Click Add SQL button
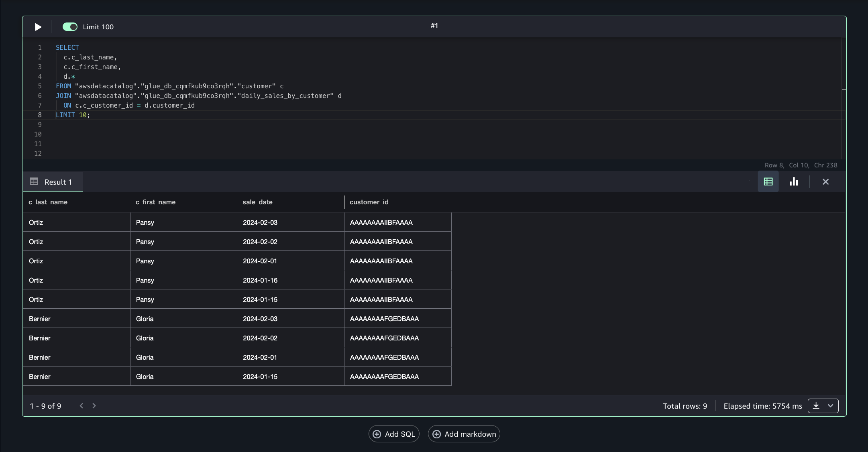868x452 pixels. click(x=394, y=434)
